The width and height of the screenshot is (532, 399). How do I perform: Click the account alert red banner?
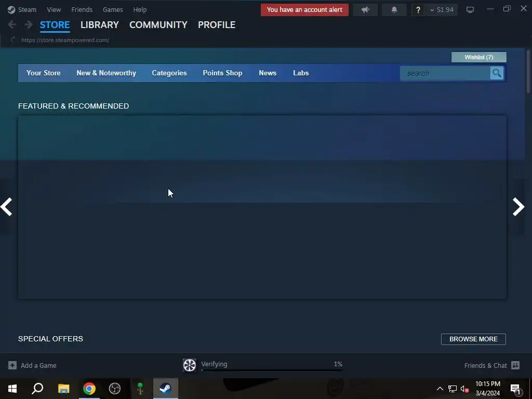point(304,10)
